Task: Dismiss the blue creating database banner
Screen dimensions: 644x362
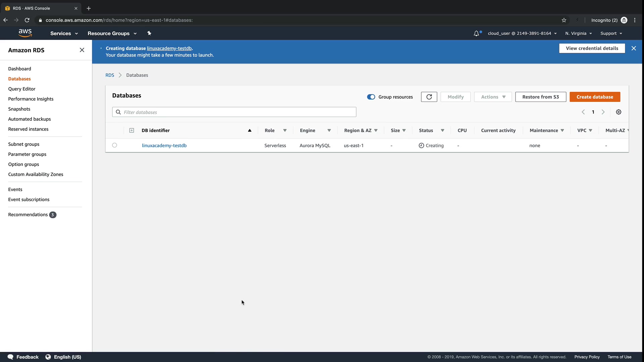Action: click(x=634, y=48)
